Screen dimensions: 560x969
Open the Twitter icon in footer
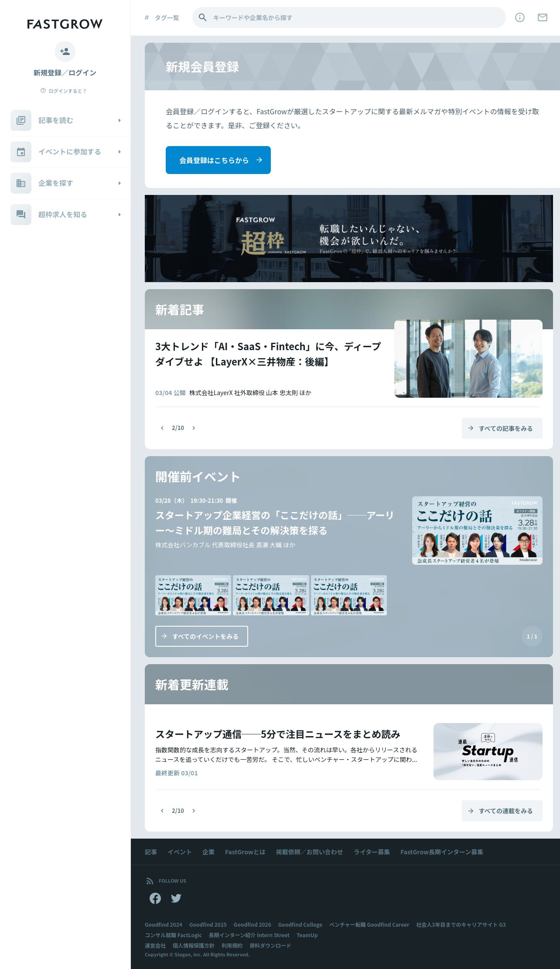pos(176,898)
